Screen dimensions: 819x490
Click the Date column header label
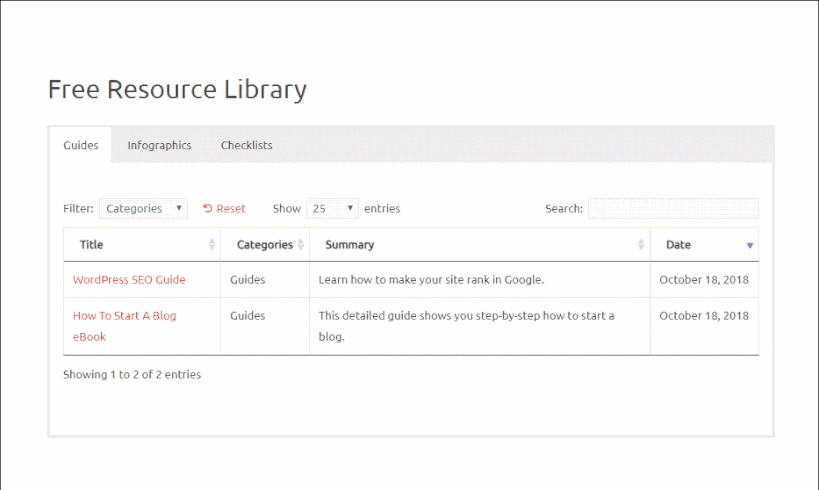click(x=678, y=244)
